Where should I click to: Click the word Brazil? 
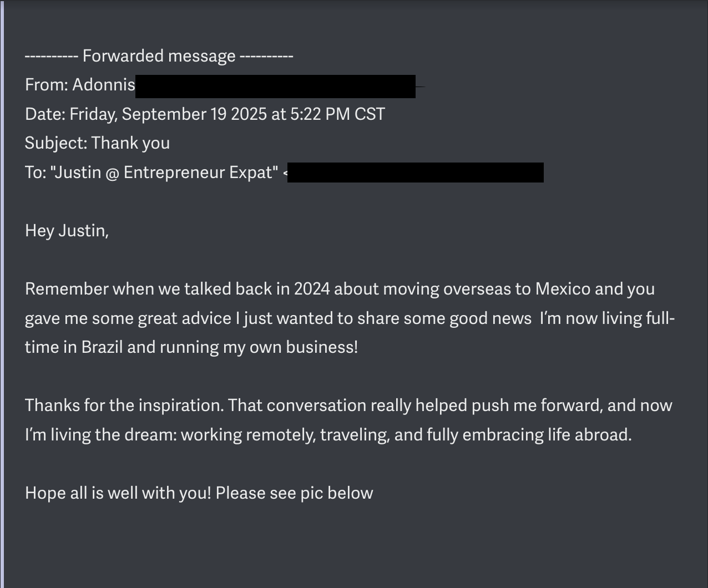click(x=102, y=347)
